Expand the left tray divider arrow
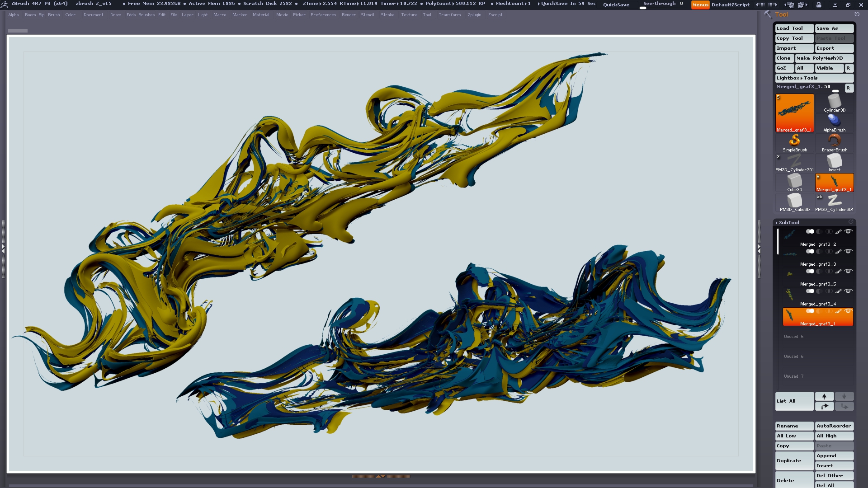The image size is (868, 488). [x=3, y=249]
